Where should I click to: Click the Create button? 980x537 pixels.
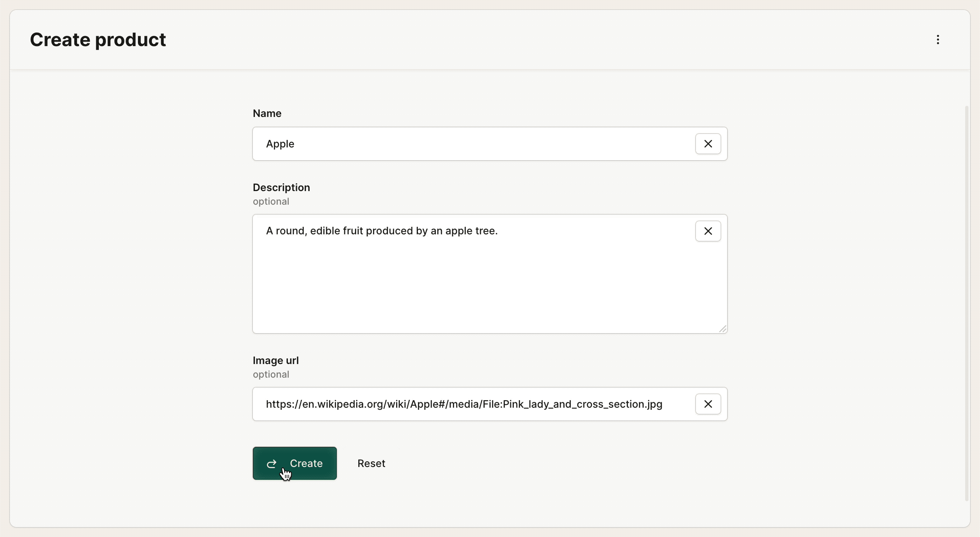click(x=294, y=463)
